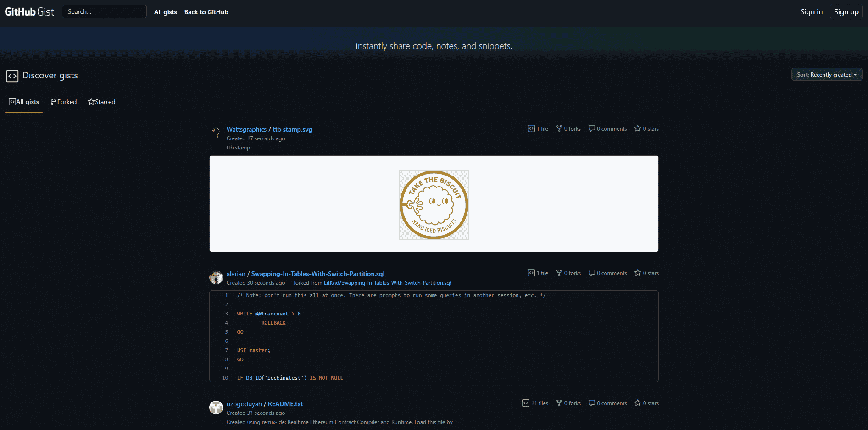Screen dimensions: 868x430
Task: Click inside the Search field
Action: pos(104,11)
